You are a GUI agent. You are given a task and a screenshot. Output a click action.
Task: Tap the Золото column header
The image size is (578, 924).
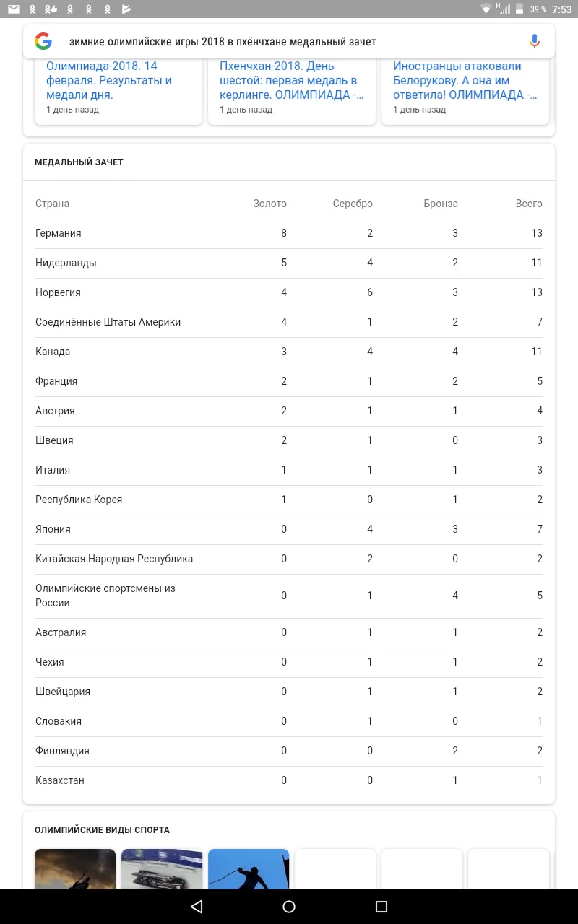[270, 204]
